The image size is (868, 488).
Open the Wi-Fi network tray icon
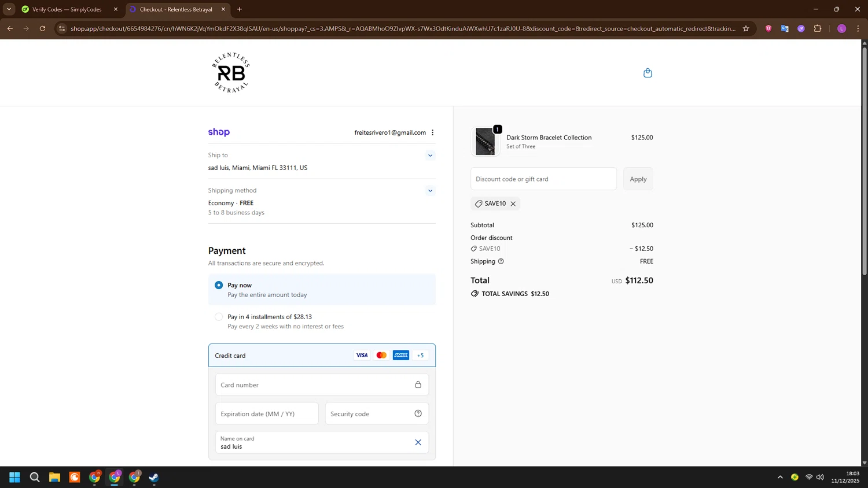(809, 477)
